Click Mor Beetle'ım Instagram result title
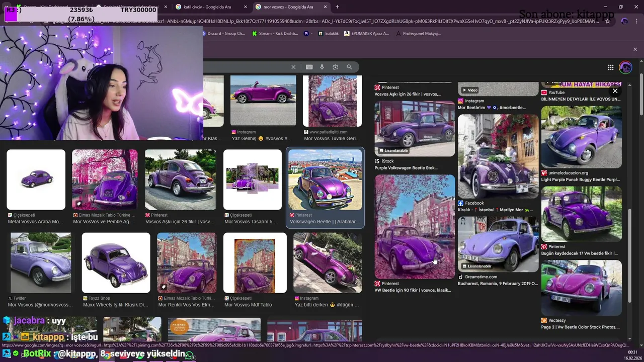 point(492,108)
